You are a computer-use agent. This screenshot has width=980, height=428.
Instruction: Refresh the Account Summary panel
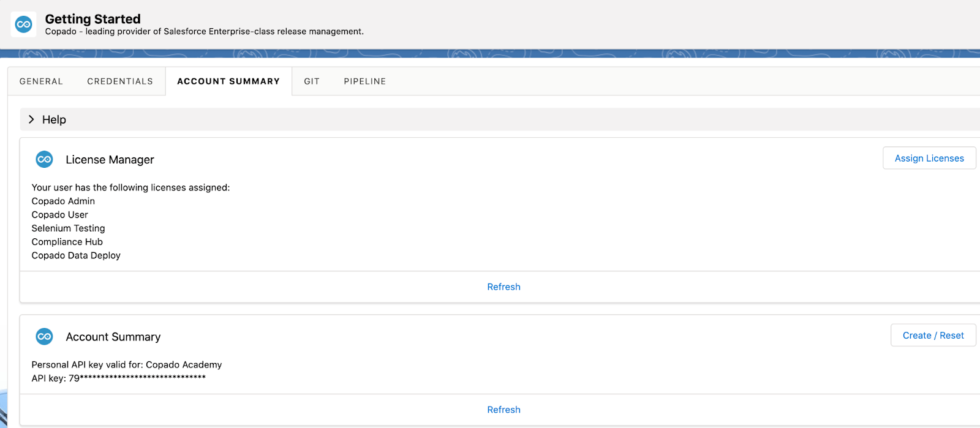tap(503, 410)
